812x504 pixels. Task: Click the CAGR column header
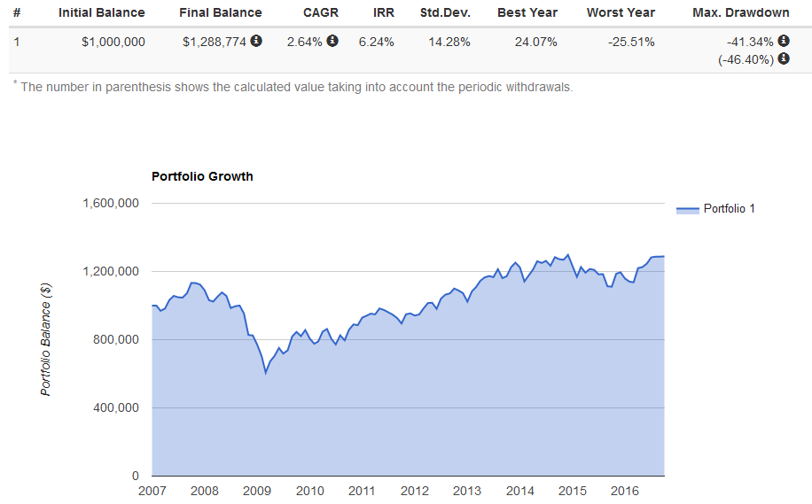(321, 13)
